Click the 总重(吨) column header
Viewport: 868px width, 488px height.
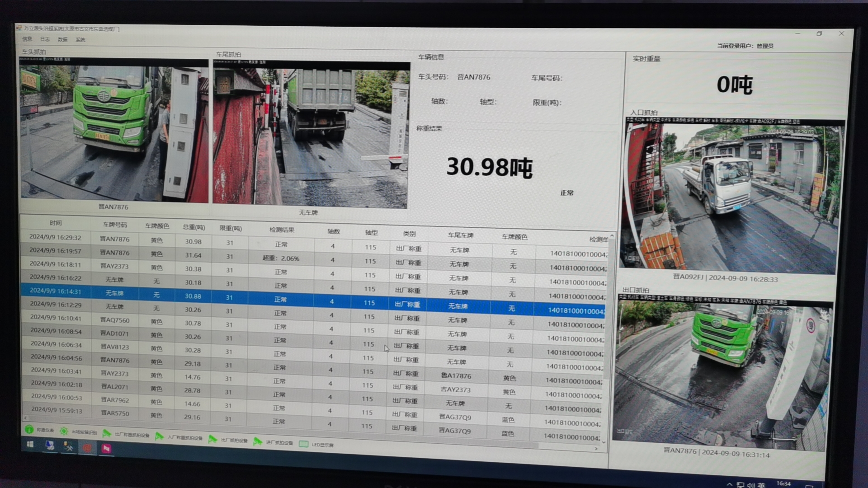194,227
